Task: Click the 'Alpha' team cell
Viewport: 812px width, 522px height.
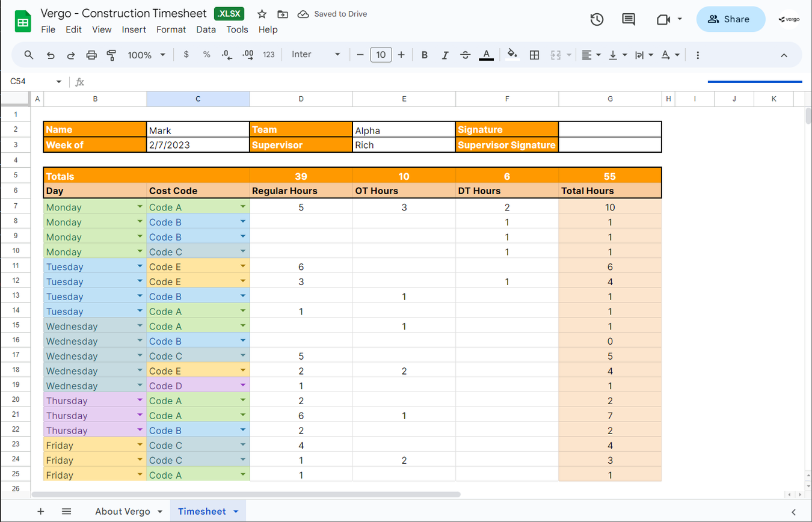Action: coord(404,130)
